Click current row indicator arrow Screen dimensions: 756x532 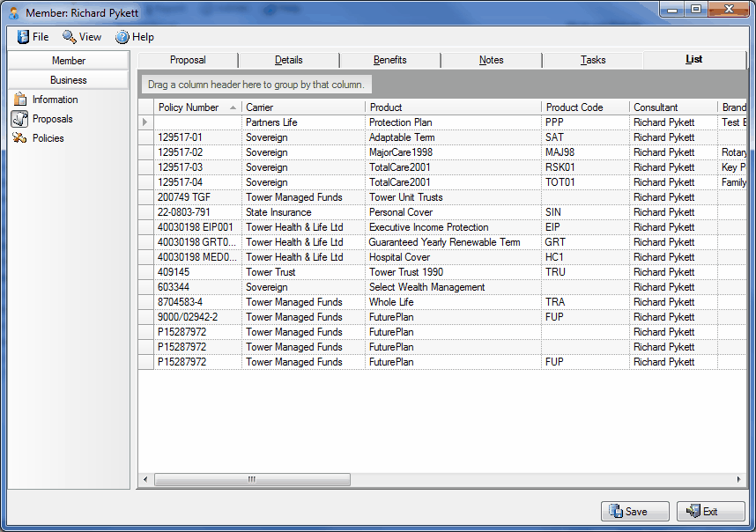click(145, 122)
